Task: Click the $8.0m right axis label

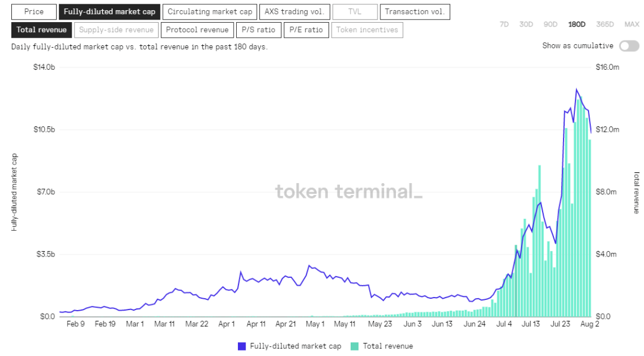Action: (606, 192)
